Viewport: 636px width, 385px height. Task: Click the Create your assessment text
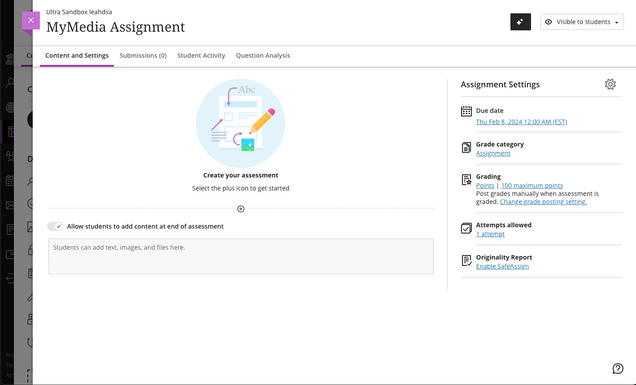click(241, 175)
